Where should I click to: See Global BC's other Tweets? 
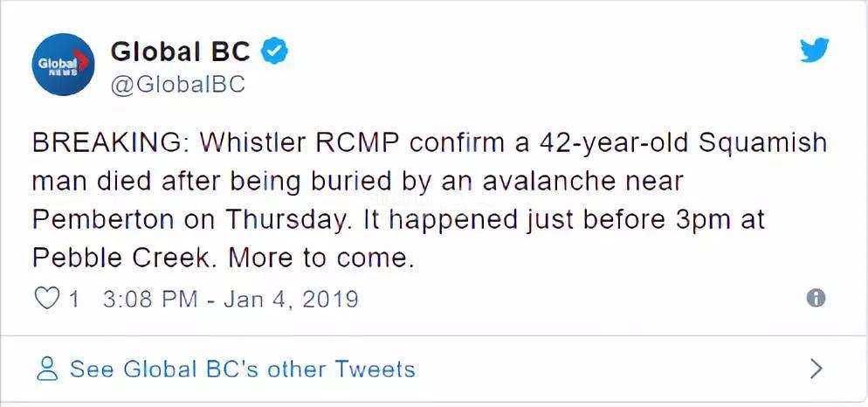pos(242,369)
